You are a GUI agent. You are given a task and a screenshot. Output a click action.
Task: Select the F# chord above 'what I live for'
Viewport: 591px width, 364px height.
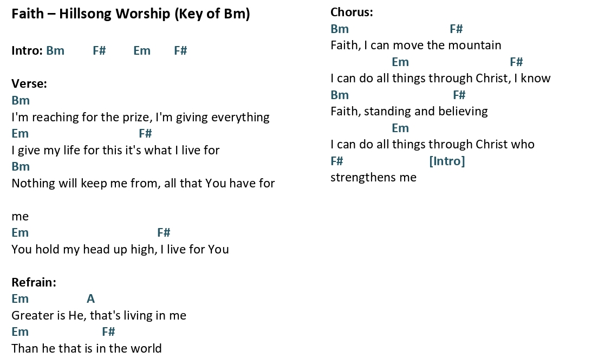[x=145, y=133]
